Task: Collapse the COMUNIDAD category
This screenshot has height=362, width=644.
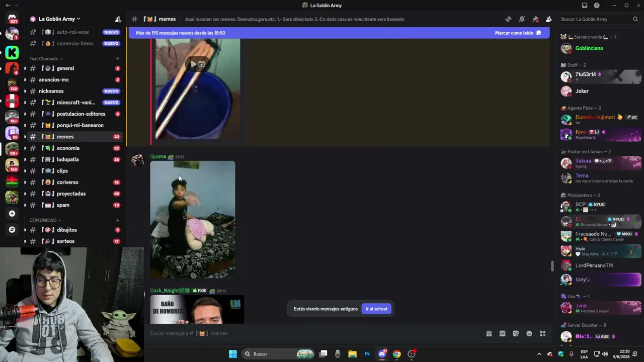Action: (x=45, y=220)
